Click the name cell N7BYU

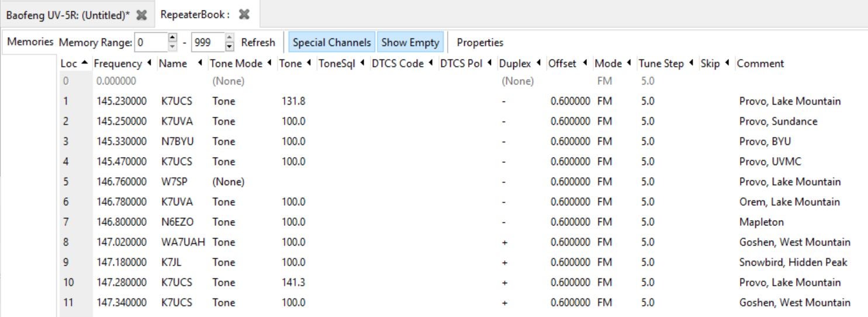pyautogui.click(x=178, y=141)
